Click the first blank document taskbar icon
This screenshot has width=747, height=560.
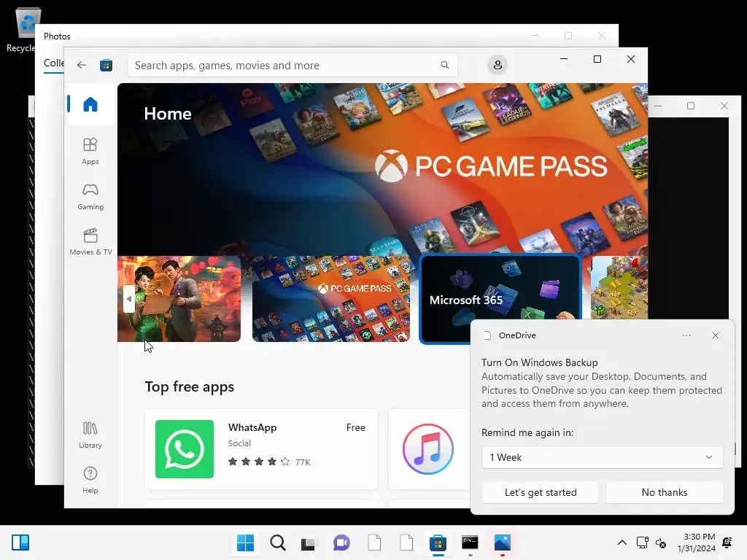(374, 542)
